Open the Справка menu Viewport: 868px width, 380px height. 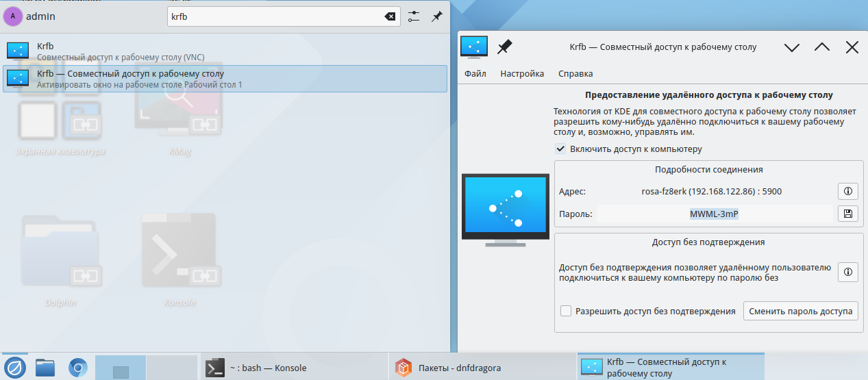pos(575,73)
